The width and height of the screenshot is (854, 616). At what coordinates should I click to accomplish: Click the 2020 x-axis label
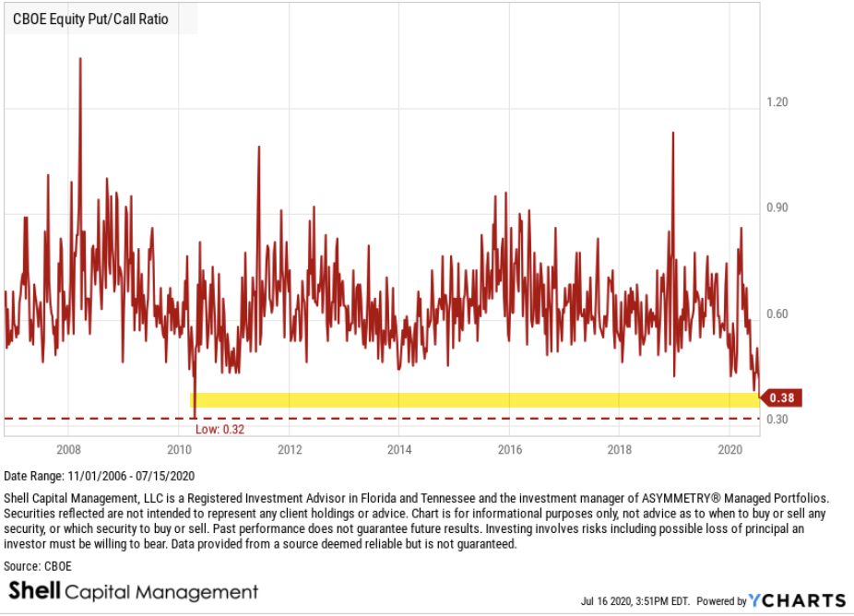point(730,450)
